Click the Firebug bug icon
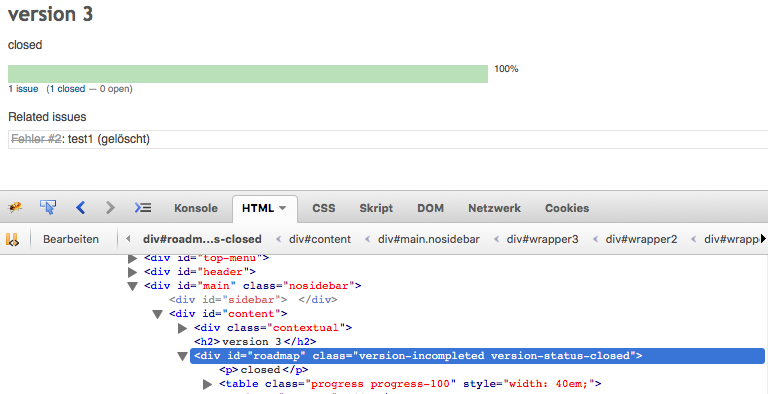The height and width of the screenshot is (394, 768). pyautogui.click(x=15, y=208)
